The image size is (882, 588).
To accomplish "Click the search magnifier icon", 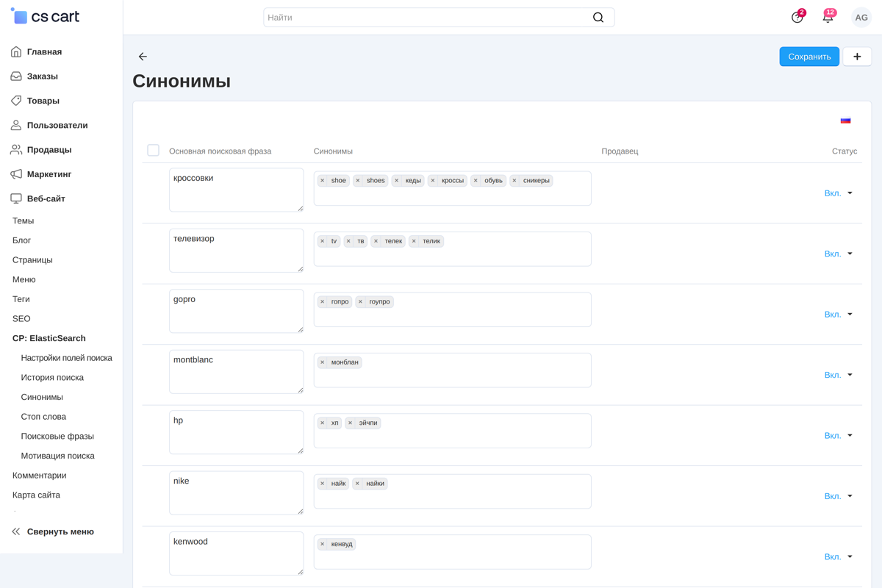I will coord(598,18).
